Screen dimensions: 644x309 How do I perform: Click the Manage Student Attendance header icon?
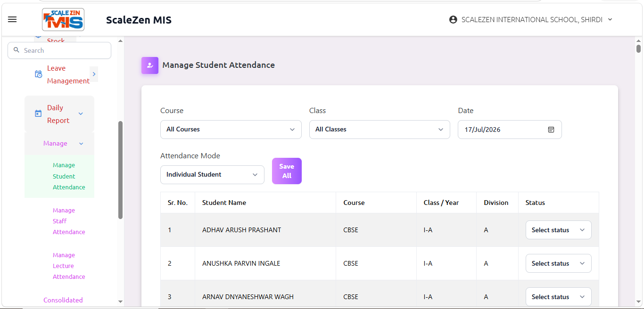point(150,65)
